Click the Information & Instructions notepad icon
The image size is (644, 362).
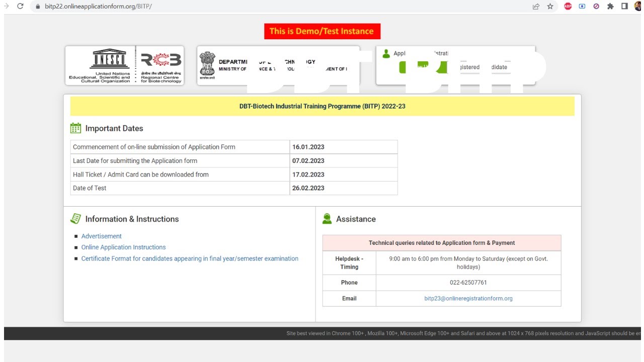pos(75,219)
